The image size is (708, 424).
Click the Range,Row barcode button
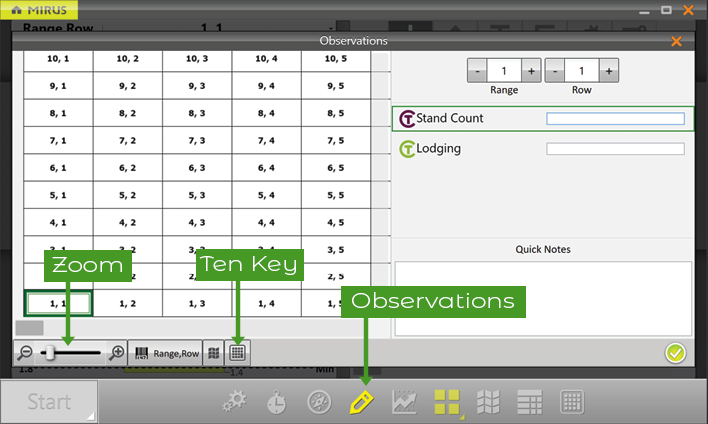(x=166, y=353)
